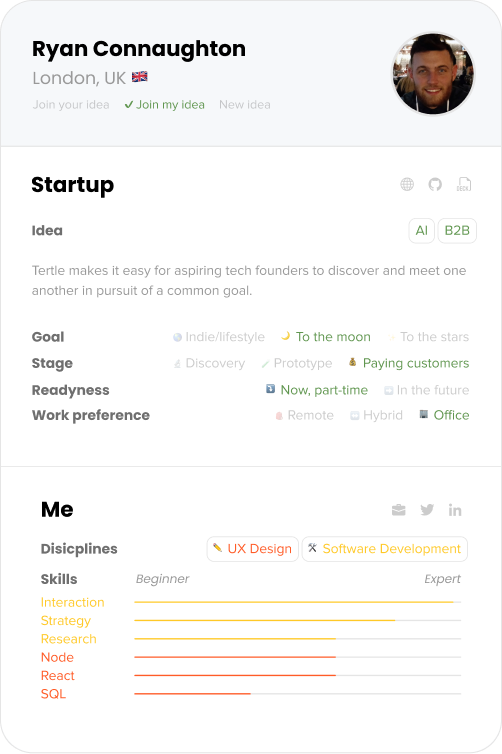Open the startup GitHub icon
The width and height of the screenshot is (502, 754).
click(x=435, y=184)
